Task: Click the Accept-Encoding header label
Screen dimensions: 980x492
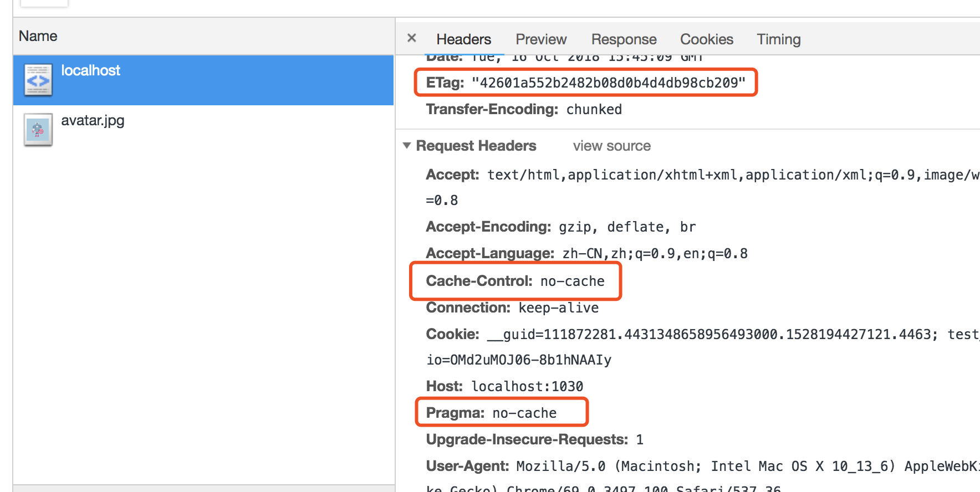Action: coord(488,227)
